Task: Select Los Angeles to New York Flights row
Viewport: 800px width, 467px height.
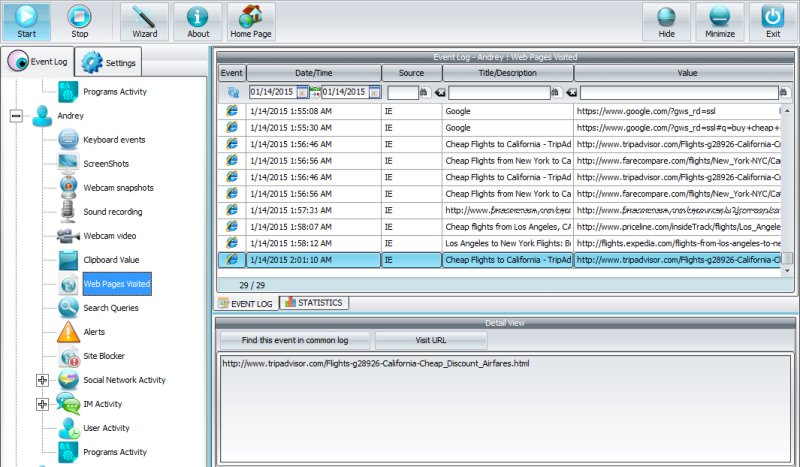Action: (x=499, y=243)
